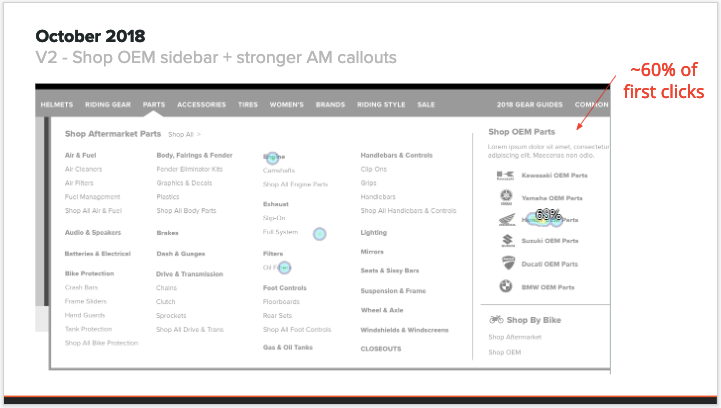Image resolution: width=721 pixels, height=408 pixels.
Task: Click the CLOSEOUTS category link
Action: [381, 349]
